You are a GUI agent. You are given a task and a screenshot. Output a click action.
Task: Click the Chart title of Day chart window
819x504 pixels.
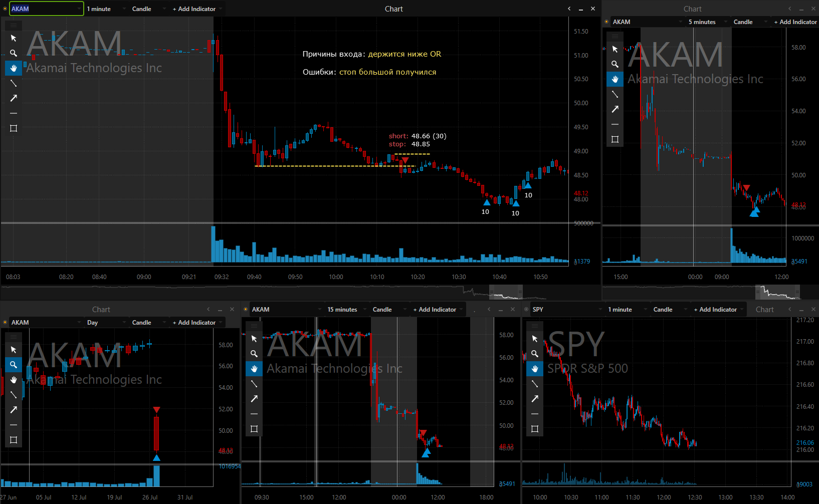click(x=101, y=309)
